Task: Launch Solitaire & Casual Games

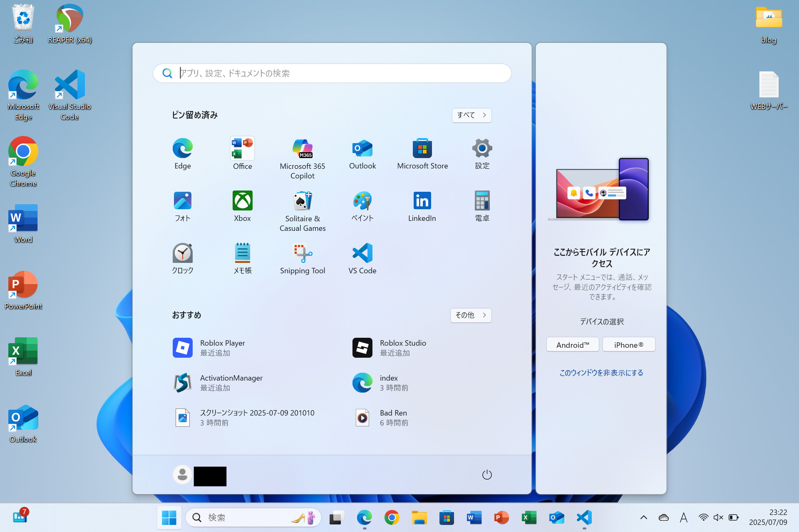Action: click(303, 210)
